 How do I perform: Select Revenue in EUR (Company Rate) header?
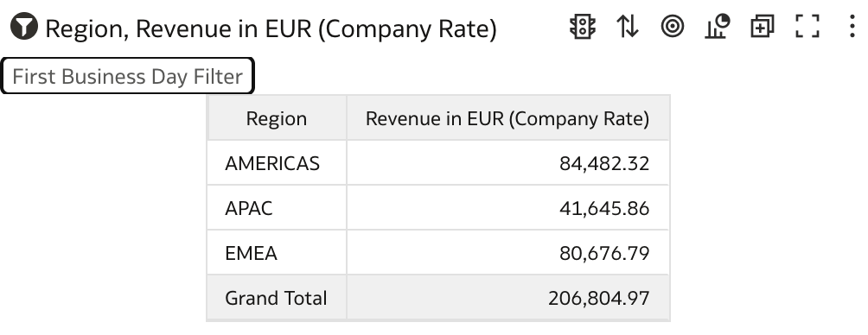tap(507, 118)
